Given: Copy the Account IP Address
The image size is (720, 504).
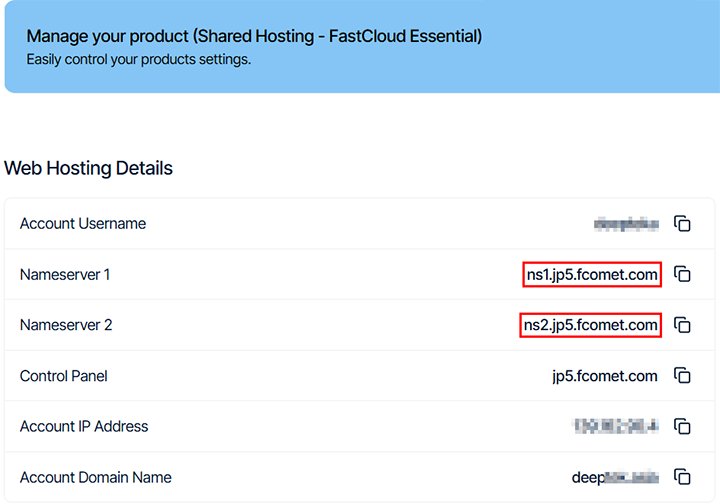Looking at the screenshot, I should click(x=682, y=426).
